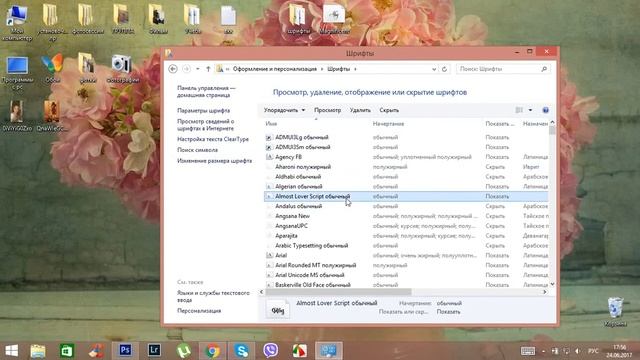Click Шрифты breadcrumb segment
This screenshot has height=360, width=640.
pos(338,69)
